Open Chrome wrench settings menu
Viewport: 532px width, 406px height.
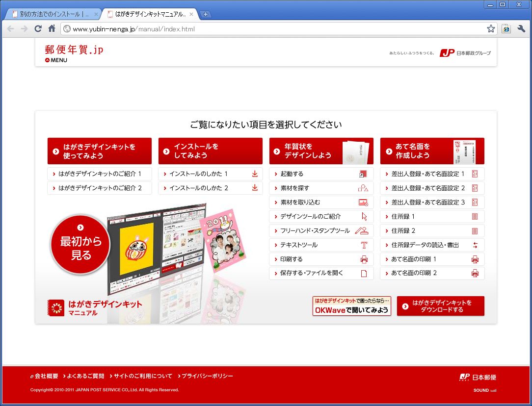click(521, 29)
